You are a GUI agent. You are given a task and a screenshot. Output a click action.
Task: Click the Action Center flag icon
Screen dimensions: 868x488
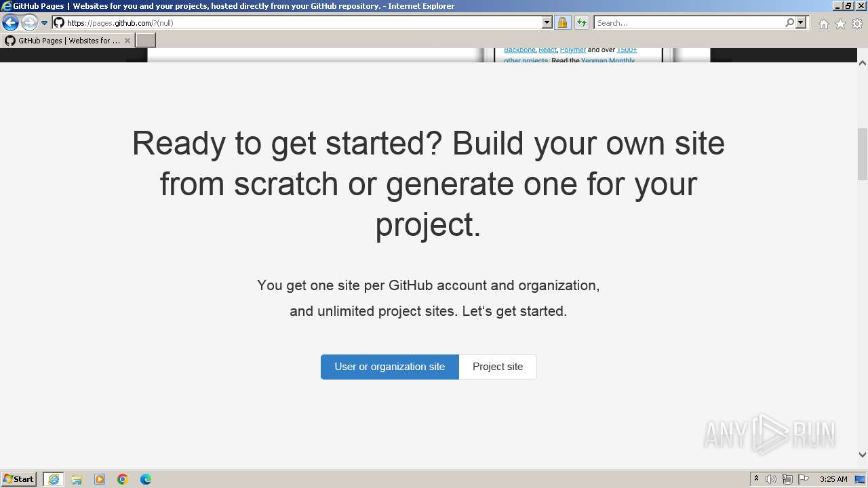[804, 479]
